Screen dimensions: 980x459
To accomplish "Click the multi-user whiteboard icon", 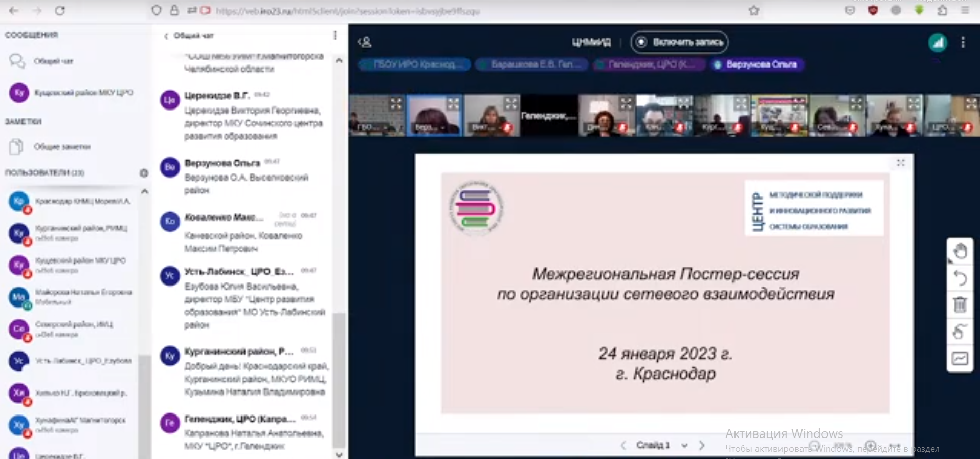I will tap(960, 332).
